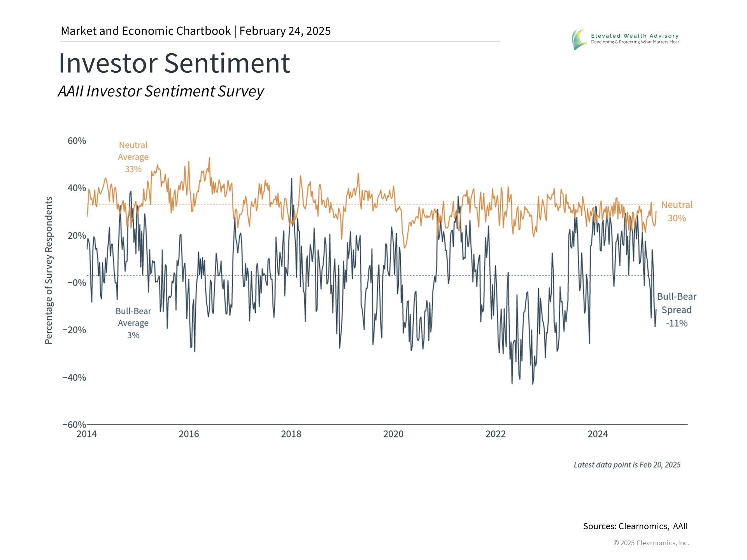Click the 60% y-axis tick label
Screen dimensions: 747x560
point(77,141)
